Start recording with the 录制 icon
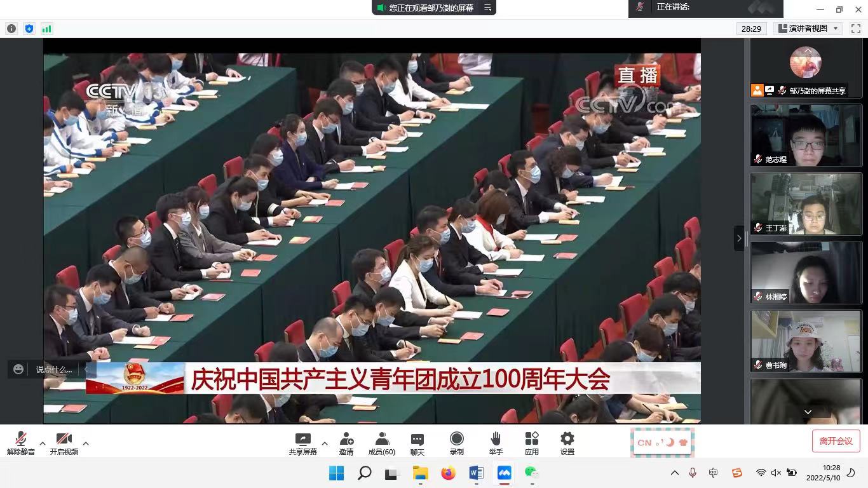 (456, 443)
